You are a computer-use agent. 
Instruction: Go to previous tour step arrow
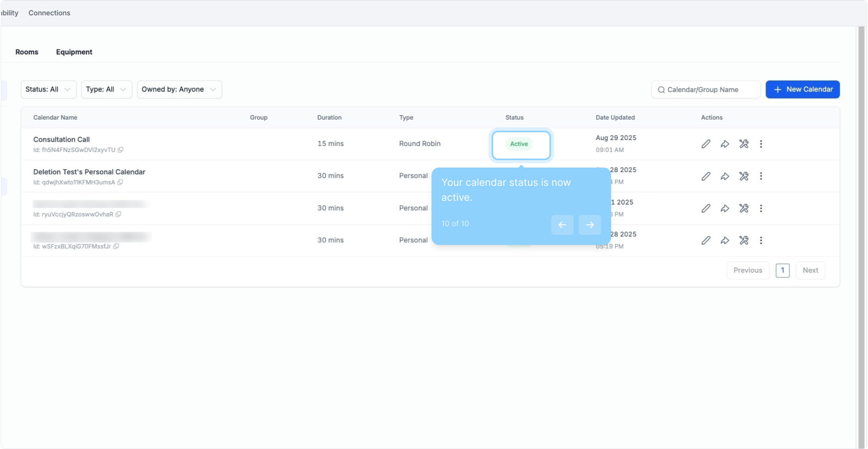point(562,225)
